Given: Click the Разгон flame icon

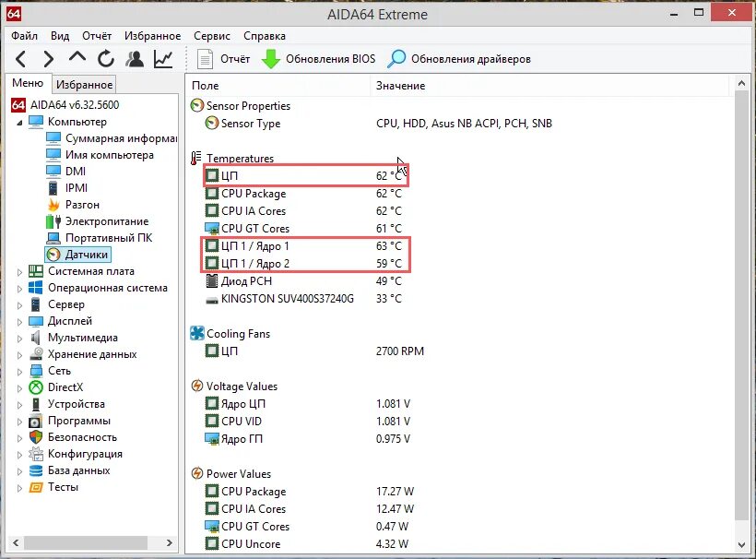Looking at the screenshot, I should point(53,205).
